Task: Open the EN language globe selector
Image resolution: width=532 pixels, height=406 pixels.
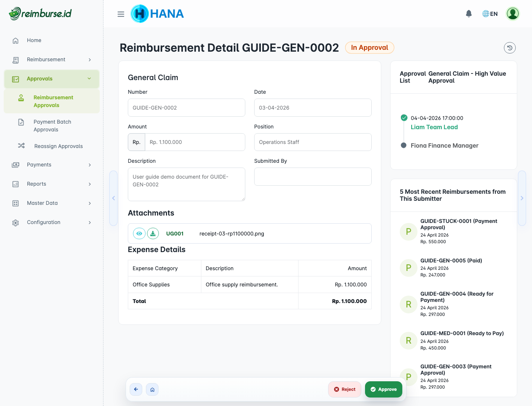Action: point(490,13)
